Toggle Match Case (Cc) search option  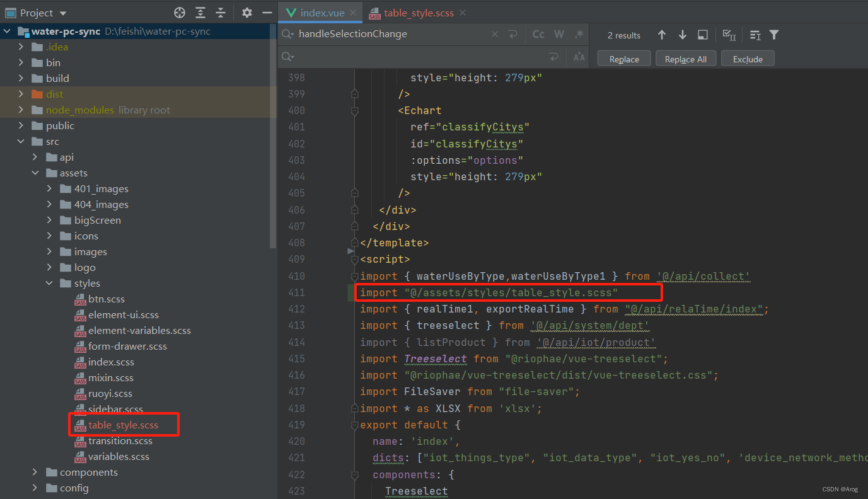click(x=538, y=34)
